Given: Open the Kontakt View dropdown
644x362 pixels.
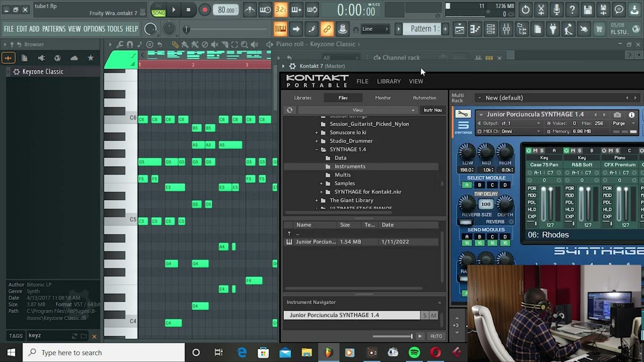Looking at the screenshot, I should [357, 110].
